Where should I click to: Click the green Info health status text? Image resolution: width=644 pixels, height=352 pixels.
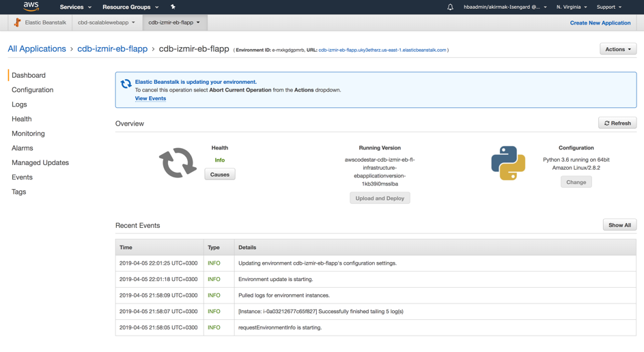tap(220, 160)
